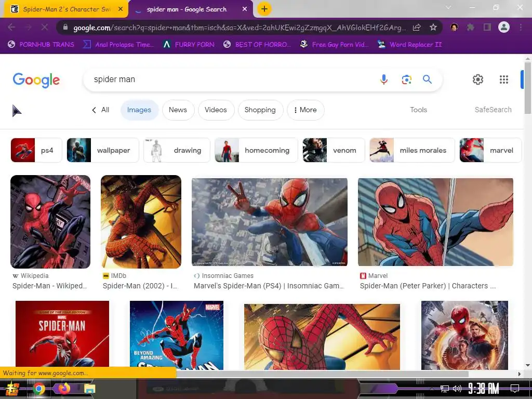This screenshot has height=399, width=532.
Task: Click the share page icon in address bar
Action: [x=417, y=28]
